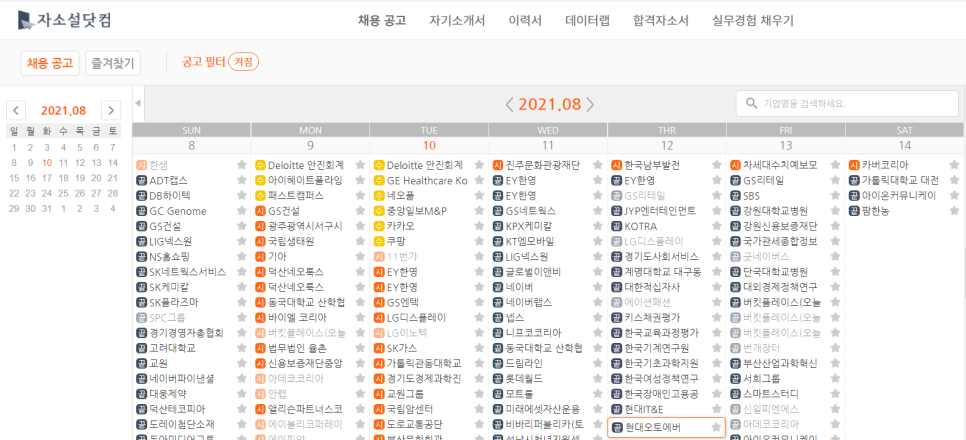Image resolution: width=966 pixels, height=440 pixels.
Task: Click the 자소설닷컴 logo
Action: click(65, 20)
